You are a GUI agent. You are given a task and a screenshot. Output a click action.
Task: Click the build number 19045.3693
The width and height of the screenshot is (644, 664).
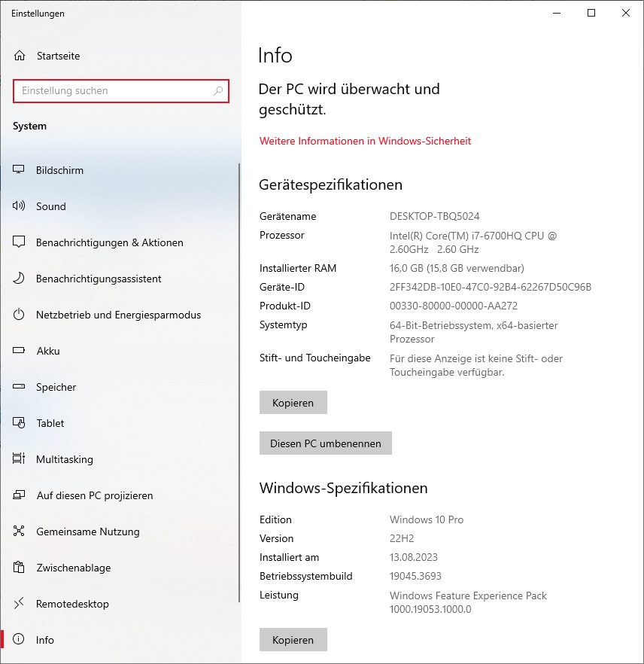point(415,576)
